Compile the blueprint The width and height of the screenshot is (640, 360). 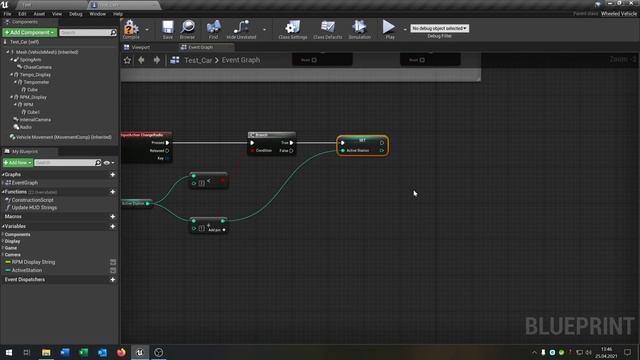(x=131, y=29)
